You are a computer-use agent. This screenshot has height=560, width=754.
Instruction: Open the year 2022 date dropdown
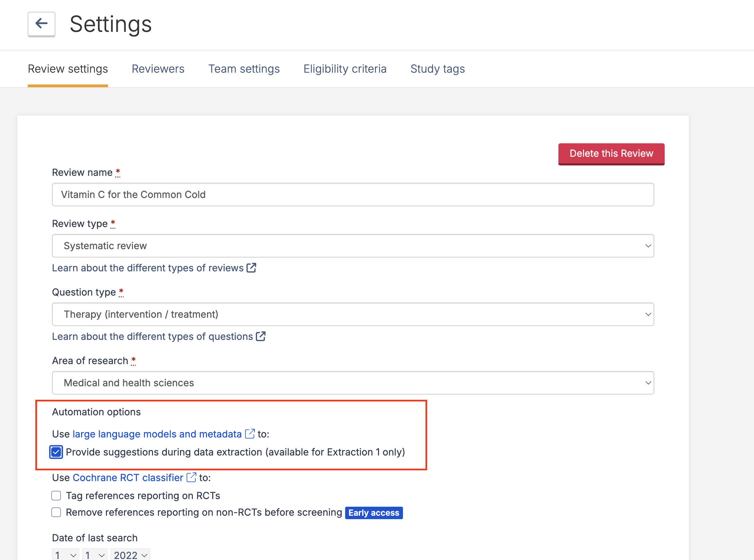tap(130, 555)
